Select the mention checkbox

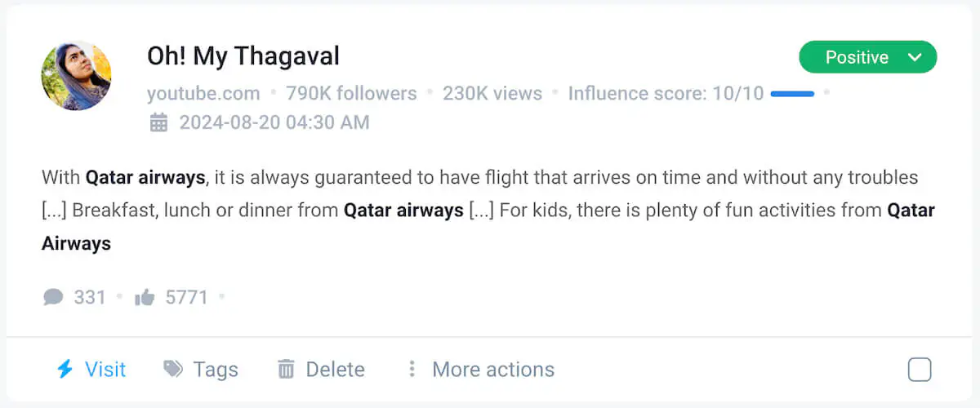pos(920,370)
